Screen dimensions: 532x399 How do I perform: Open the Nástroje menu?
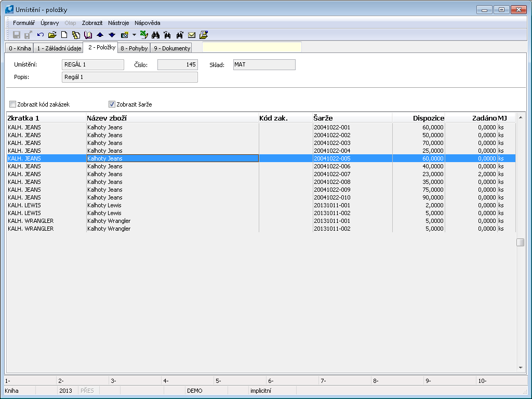[118, 23]
